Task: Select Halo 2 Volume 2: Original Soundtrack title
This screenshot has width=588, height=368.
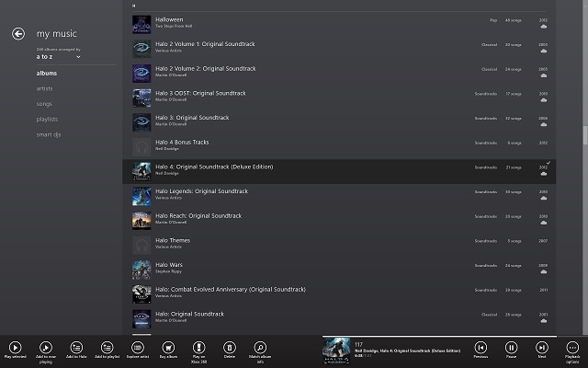Action: [x=206, y=69]
